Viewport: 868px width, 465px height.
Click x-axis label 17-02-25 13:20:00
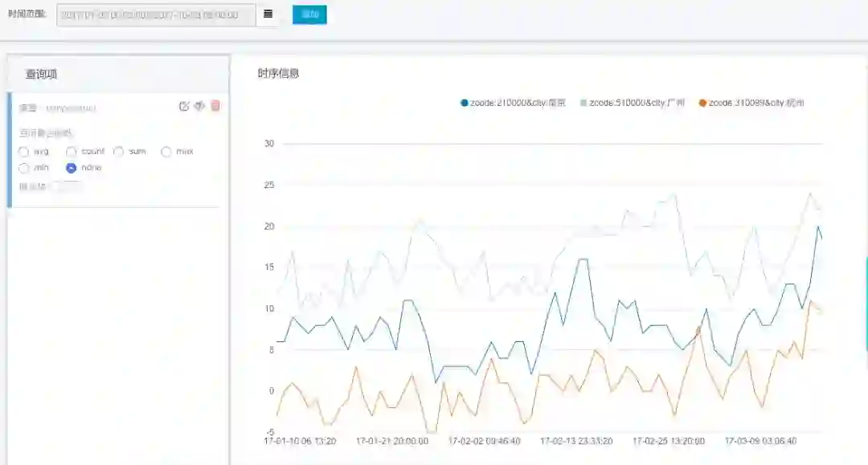pyautogui.click(x=669, y=441)
